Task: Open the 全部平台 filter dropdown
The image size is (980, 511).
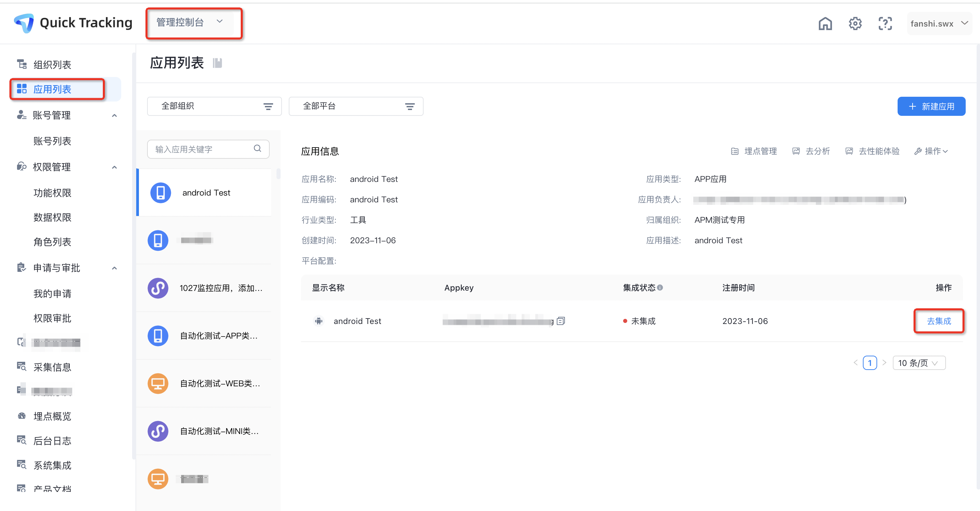Action: 356,106
